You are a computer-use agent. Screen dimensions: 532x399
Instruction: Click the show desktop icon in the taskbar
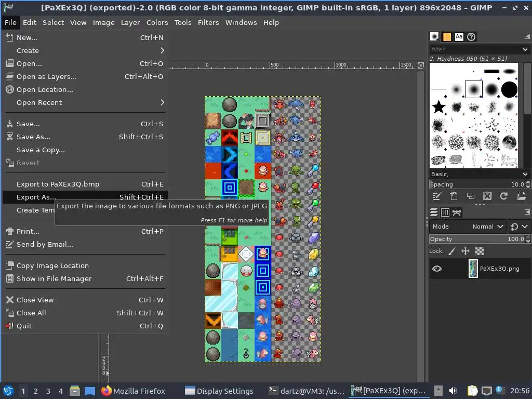click(89, 391)
